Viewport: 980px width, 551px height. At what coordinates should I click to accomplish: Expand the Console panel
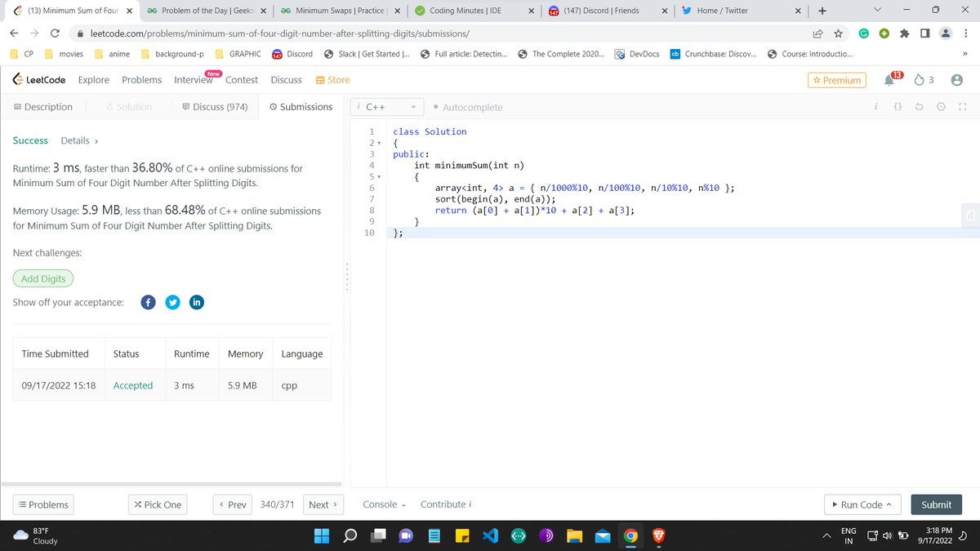(x=384, y=504)
